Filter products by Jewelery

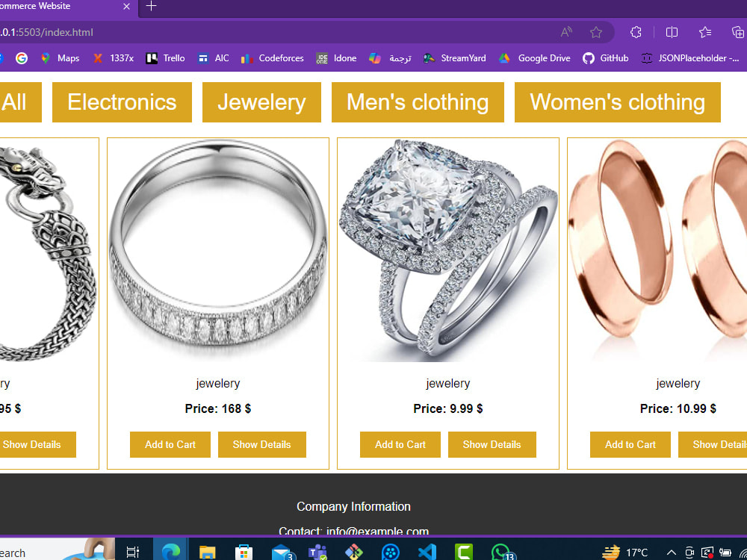[x=261, y=102]
